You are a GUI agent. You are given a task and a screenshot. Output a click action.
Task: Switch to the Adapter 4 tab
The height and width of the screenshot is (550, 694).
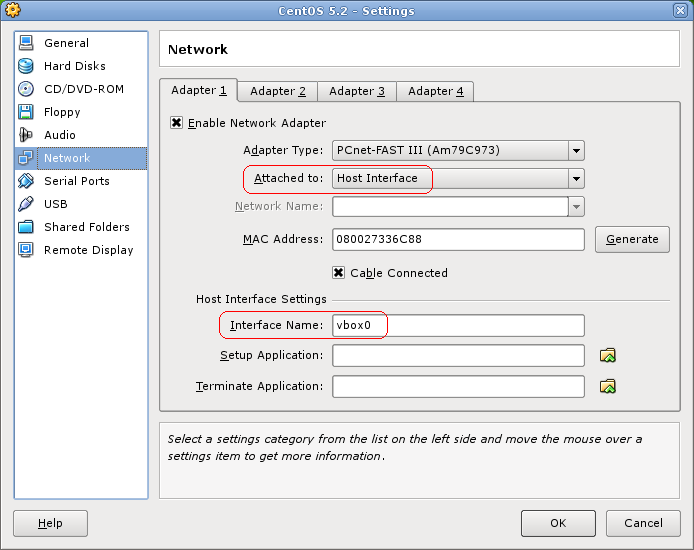(435, 91)
